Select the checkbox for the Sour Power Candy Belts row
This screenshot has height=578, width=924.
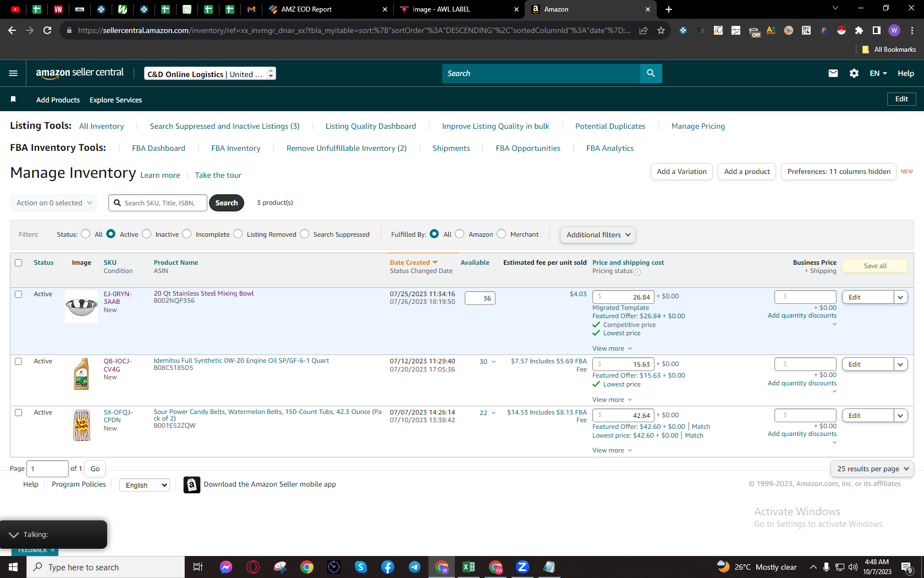(18, 412)
